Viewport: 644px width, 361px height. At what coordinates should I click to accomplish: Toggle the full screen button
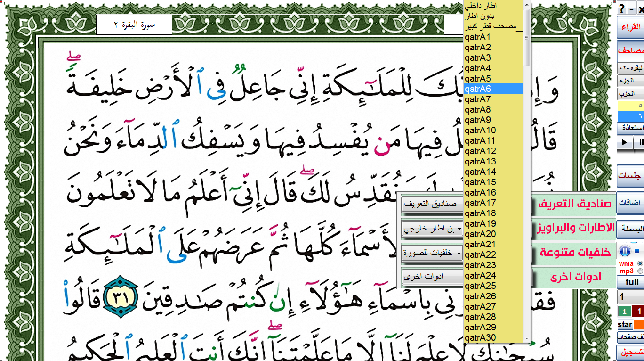(x=632, y=282)
